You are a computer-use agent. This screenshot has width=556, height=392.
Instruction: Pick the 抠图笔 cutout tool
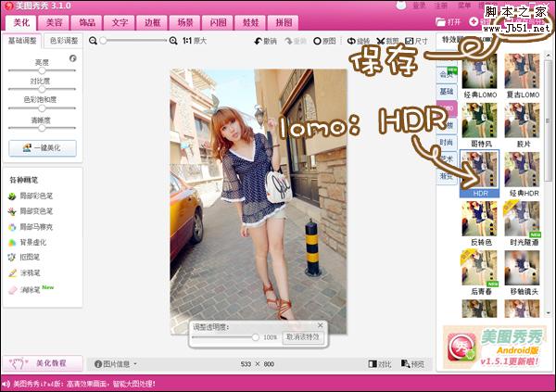tap(24, 258)
